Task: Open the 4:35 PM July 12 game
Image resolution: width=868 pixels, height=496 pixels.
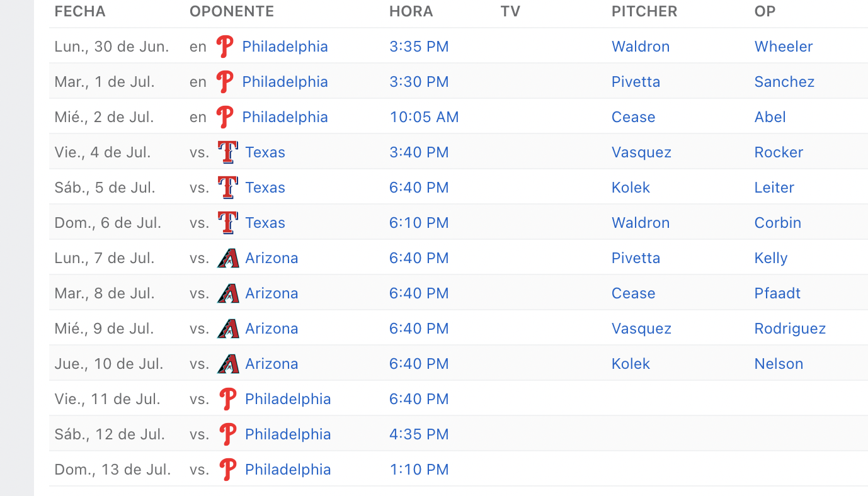Action: [x=419, y=434]
